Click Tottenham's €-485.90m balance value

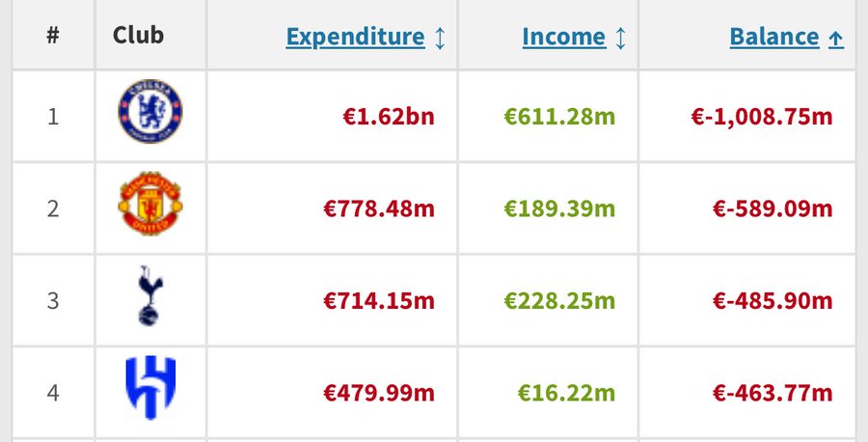(x=772, y=300)
